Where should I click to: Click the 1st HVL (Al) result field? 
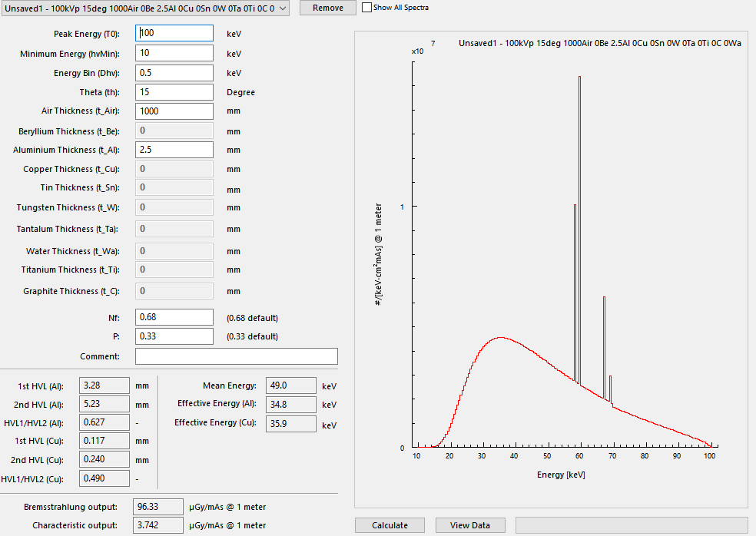click(104, 385)
